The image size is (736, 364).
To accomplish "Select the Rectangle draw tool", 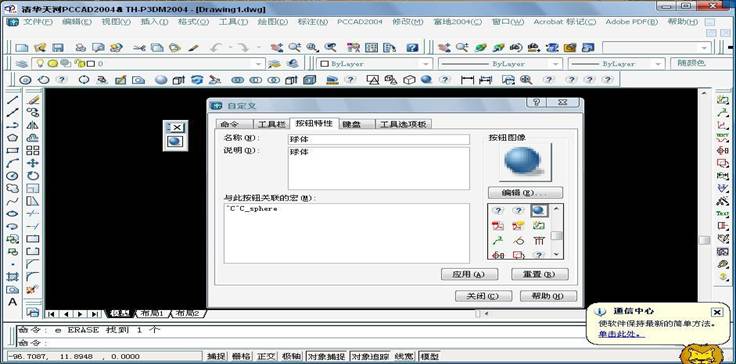I will click(x=12, y=150).
